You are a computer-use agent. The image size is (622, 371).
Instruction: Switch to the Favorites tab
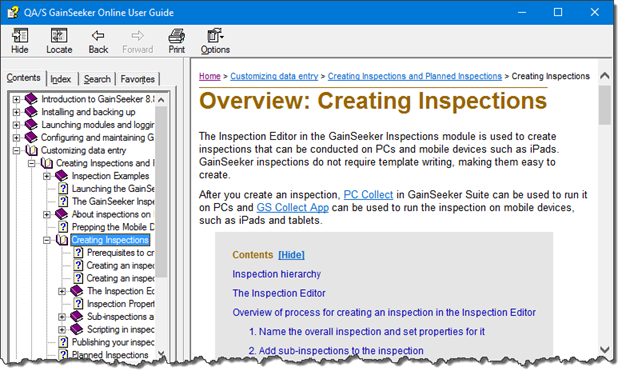[137, 79]
